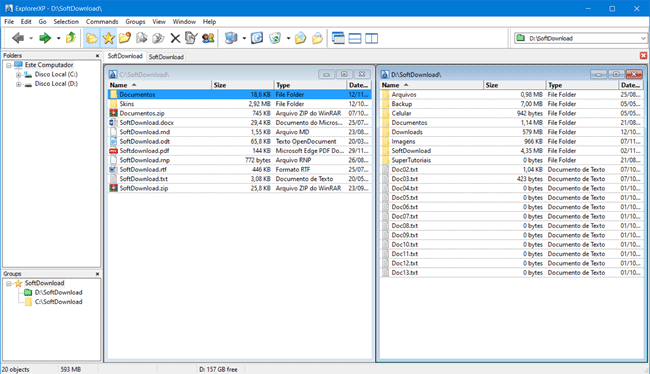
Task: Click the last open-folder icon before layout buttons
Action: [317, 38]
